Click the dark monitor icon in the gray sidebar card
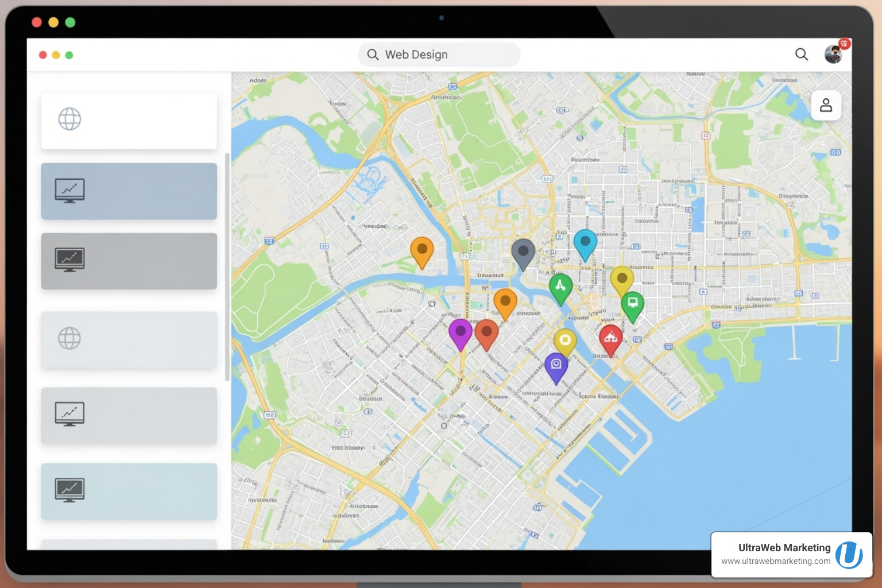This screenshot has height=588, width=882. tap(70, 260)
